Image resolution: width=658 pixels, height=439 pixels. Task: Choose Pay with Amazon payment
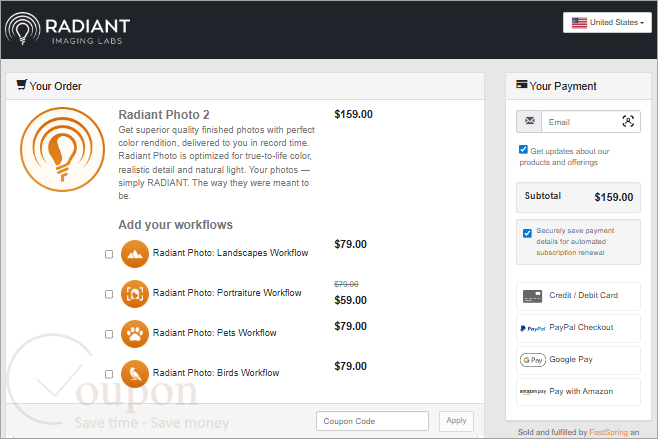(578, 392)
